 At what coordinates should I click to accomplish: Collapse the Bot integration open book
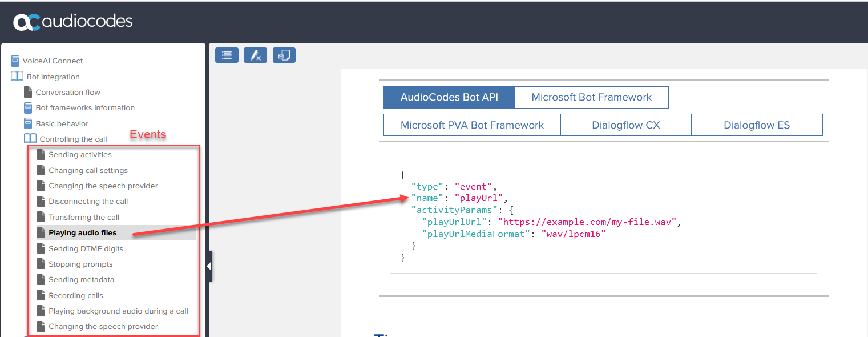click(17, 77)
